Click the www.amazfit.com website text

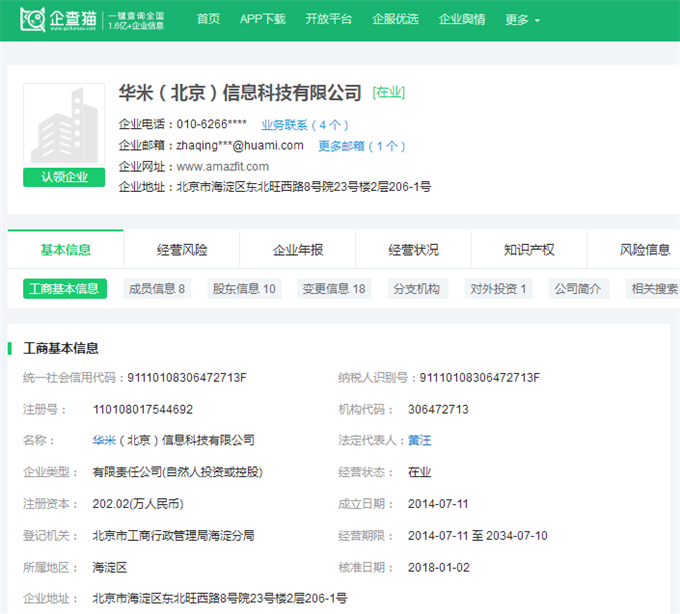click(222, 167)
